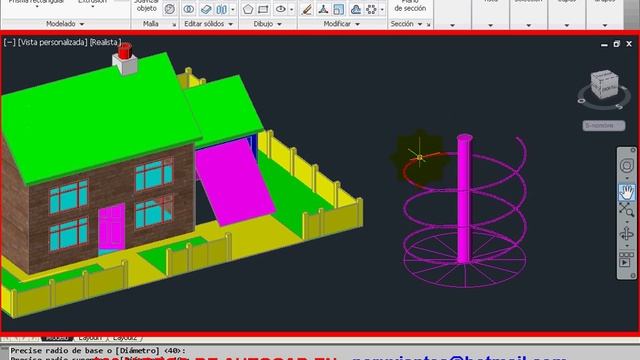Switch to the Modelo tab

point(57,338)
